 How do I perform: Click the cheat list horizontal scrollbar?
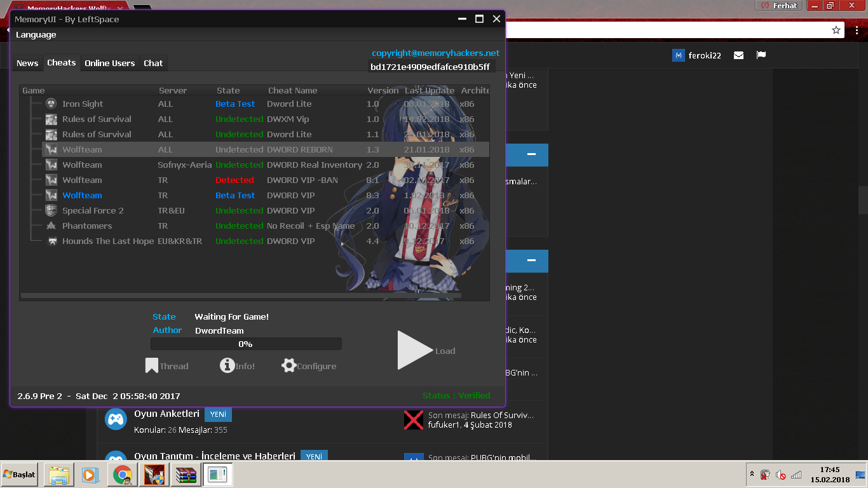pos(241,295)
